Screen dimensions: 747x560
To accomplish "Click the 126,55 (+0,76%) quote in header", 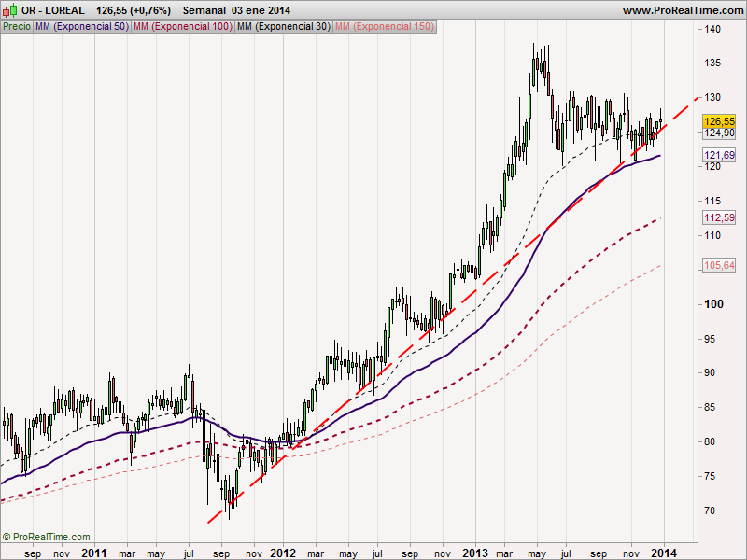I will click(133, 10).
